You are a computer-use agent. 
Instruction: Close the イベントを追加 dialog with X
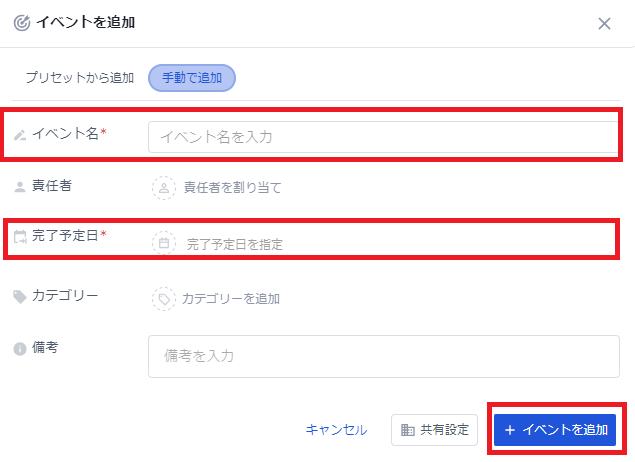[x=604, y=23]
